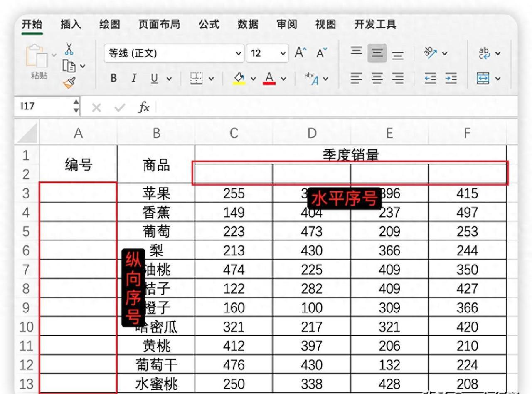Expand the borders dropdown arrow
532x394 pixels.
[211, 78]
